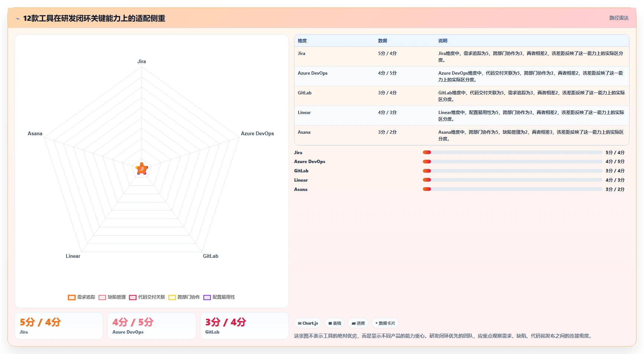Image resolution: width=644 pixels, height=354 pixels.
Task: Select the 进度 chip
Action: (x=358, y=323)
